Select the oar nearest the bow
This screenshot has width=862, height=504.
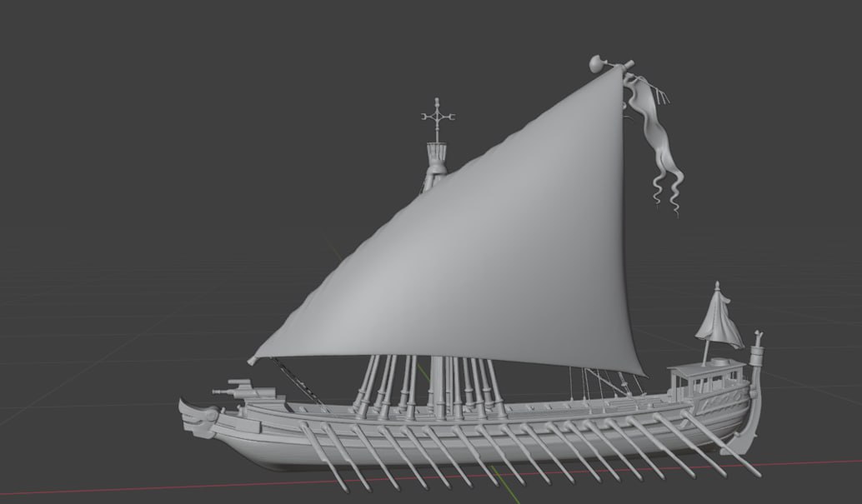click(x=324, y=457)
